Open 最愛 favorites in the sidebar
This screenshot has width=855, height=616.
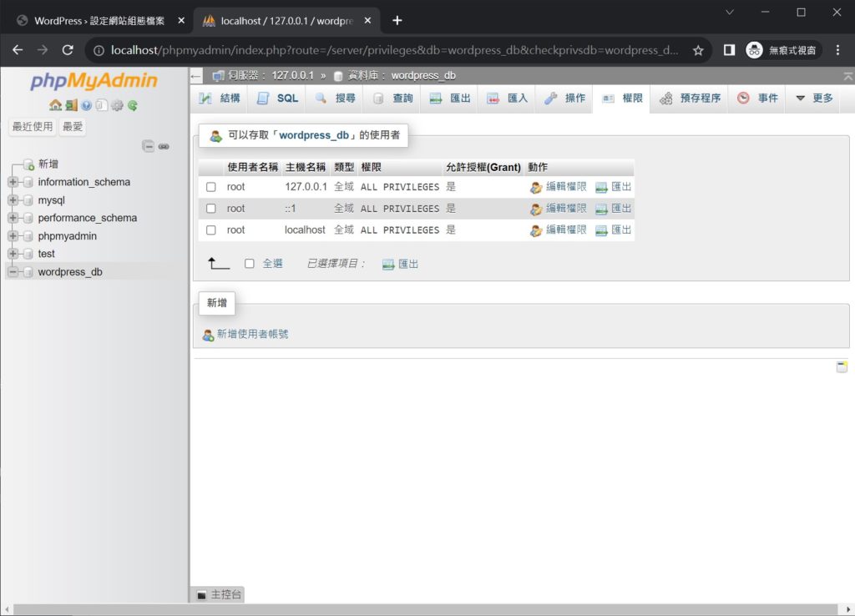tap(73, 127)
